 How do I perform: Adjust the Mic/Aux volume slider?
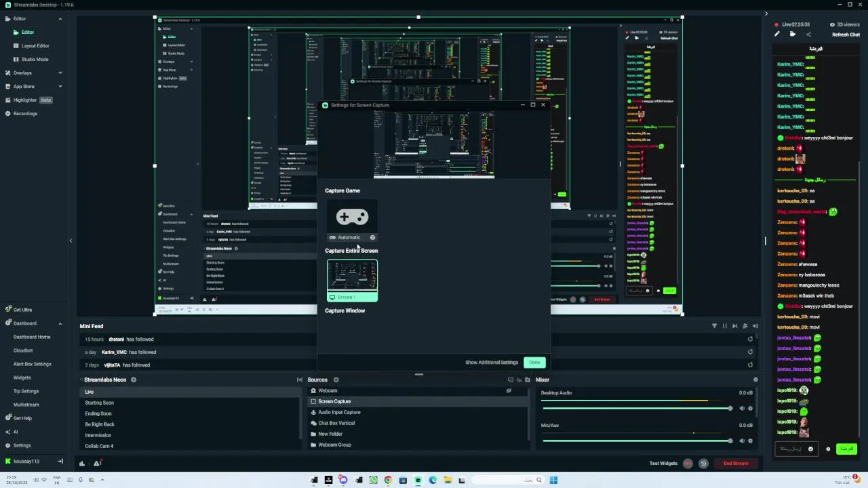637,441
